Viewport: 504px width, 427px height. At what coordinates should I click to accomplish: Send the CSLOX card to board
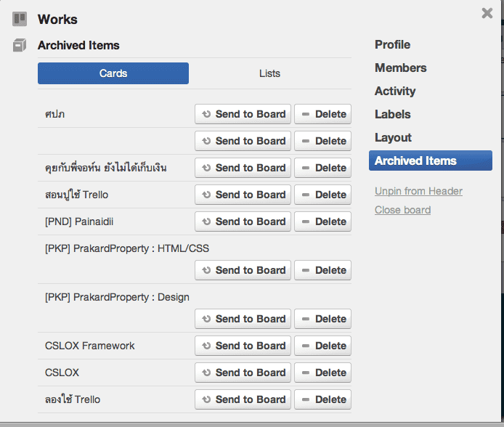pos(243,373)
